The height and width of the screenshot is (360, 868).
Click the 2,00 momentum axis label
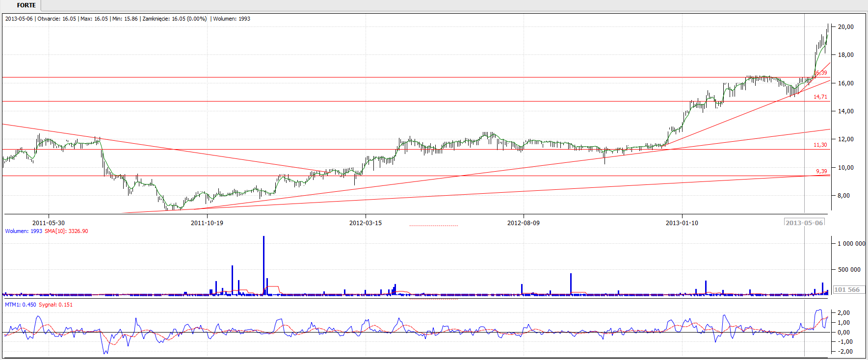click(x=844, y=313)
